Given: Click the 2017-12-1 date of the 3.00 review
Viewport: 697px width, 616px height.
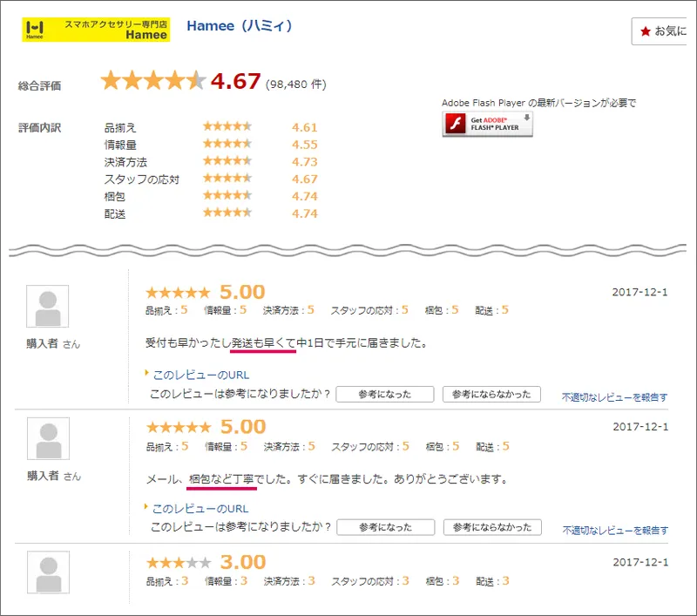Looking at the screenshot, I should [x=640, y=562].
